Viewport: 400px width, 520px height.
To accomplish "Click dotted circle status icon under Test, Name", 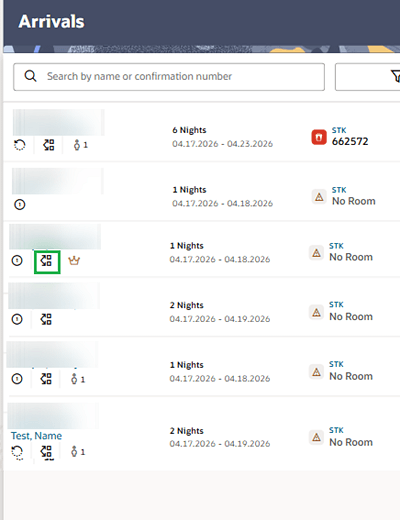I will point(17,452).
